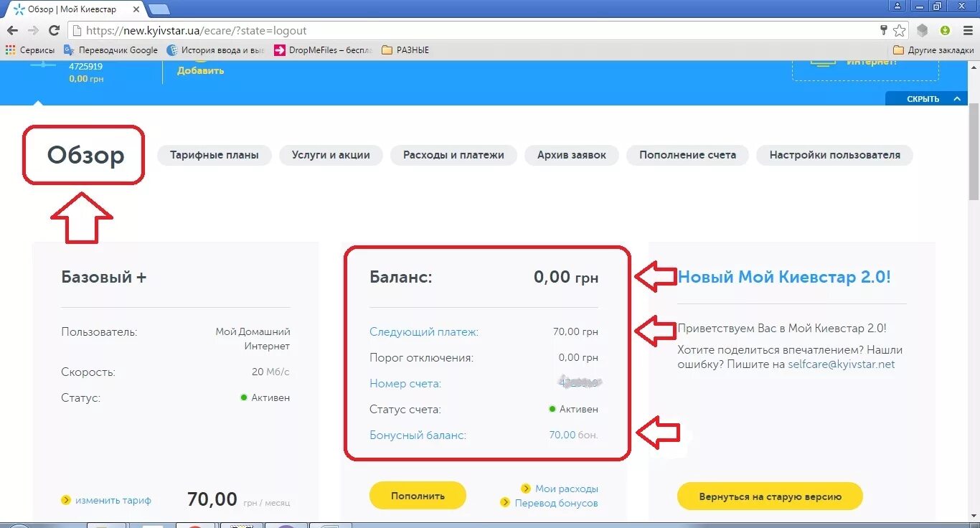Go to the Пополнение счета tab
Screen dimensions: 980x528
click(x=688, y=155)
